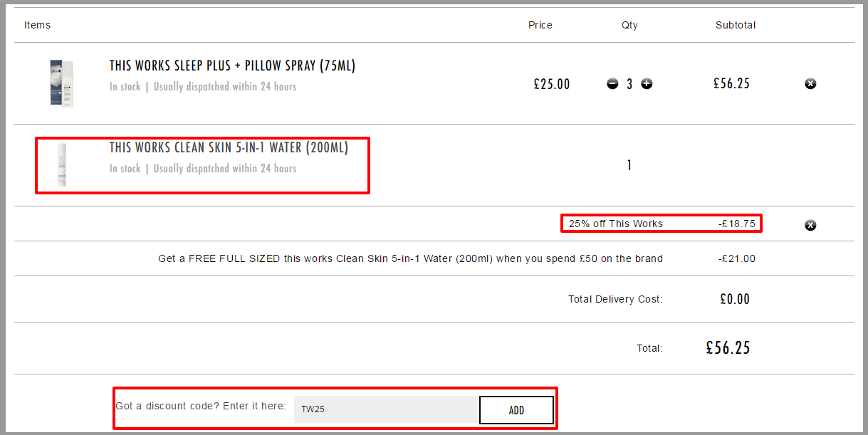
Task: Click the Pillow Spray £25.00 price
Action: pyautogui.click(x=552, y=84)
